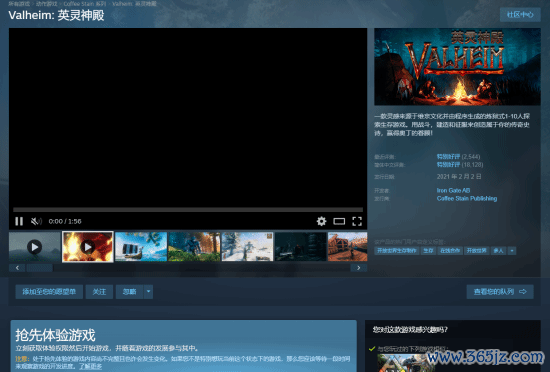The width and height of the screenshot is (550, 372).
Task: Open 社区中心 community hub
Action: click(520, 15)
